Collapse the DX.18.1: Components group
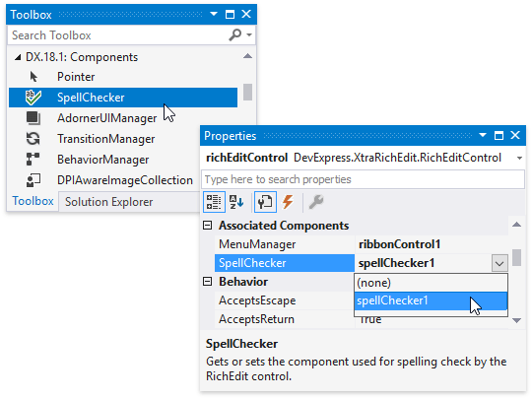 tap(18, 58)
